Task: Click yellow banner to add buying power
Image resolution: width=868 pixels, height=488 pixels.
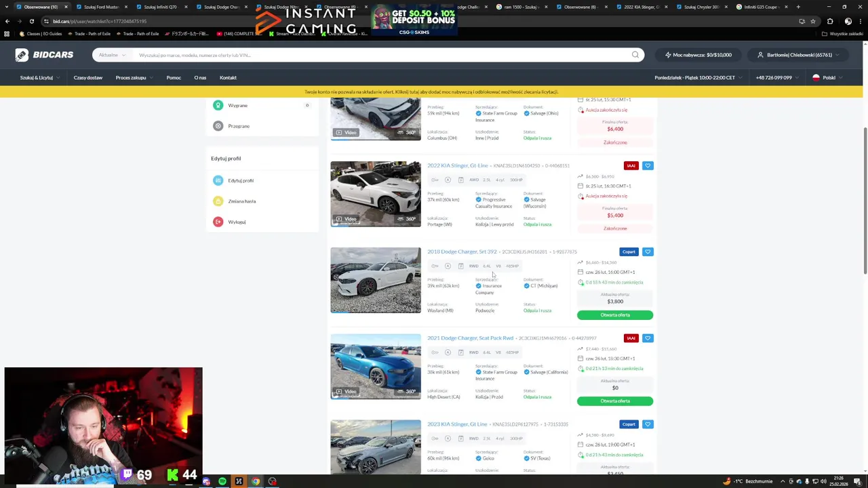Action: [x=431, y=91]
